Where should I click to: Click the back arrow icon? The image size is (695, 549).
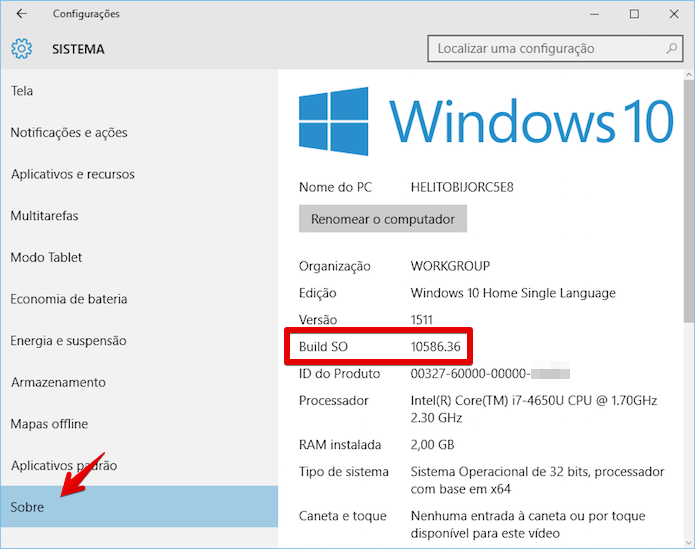(22, 14)
